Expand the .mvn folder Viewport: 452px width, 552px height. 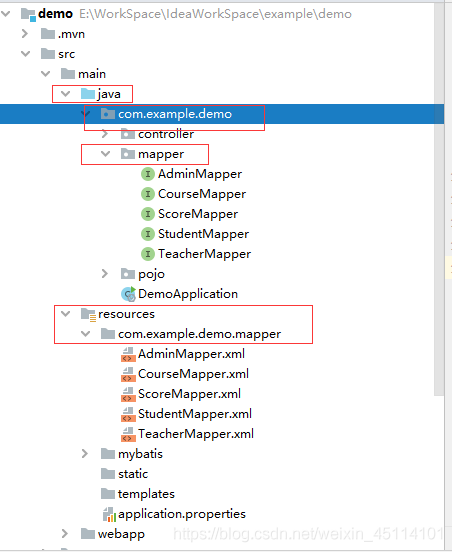25,34
